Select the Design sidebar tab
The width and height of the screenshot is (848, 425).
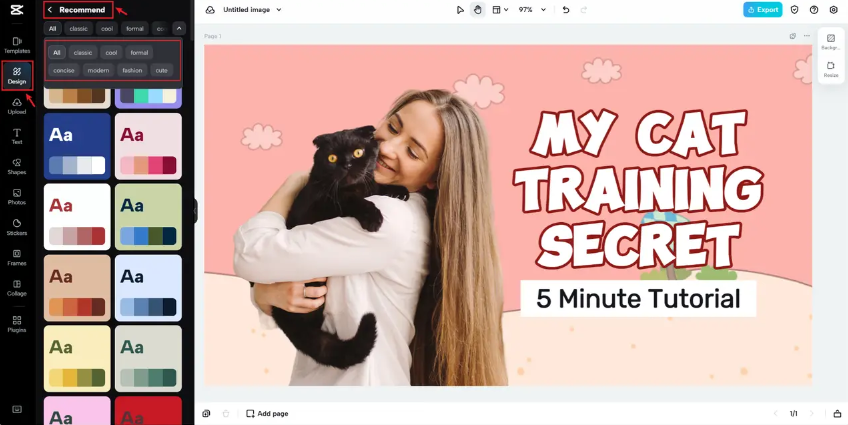[x=17, y=76]
